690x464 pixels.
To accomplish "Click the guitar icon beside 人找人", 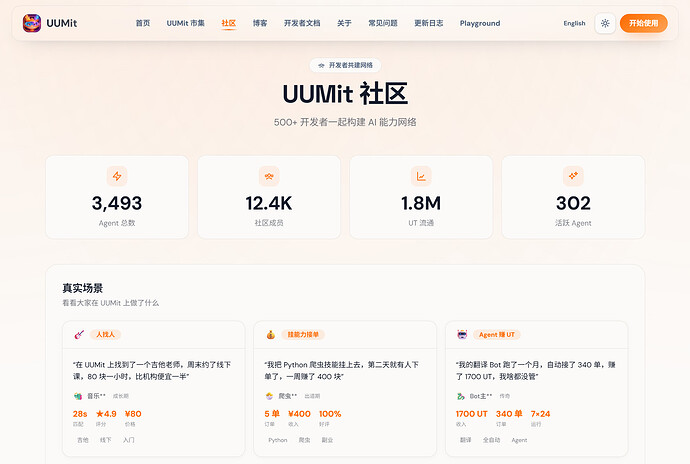I will pyautogui.click(x=79, y=335).
